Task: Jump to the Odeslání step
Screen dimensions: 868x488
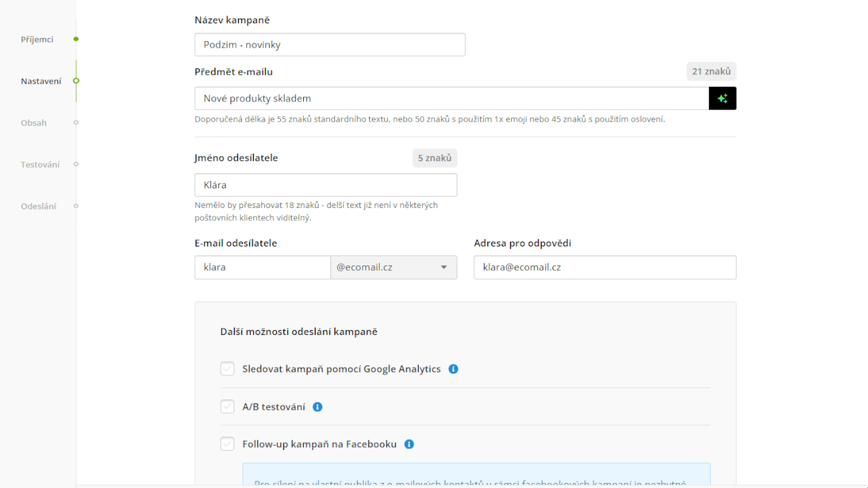Action: (39, 206)
